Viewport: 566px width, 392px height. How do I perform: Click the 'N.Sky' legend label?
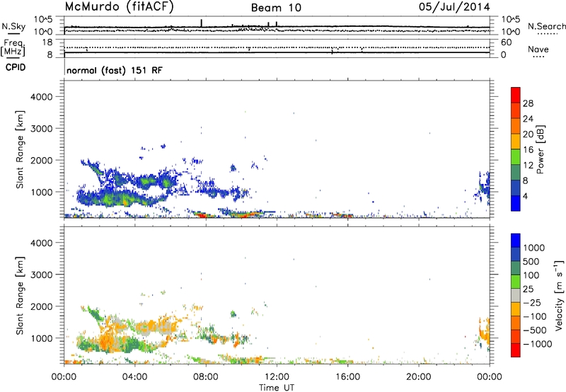coord(13,26)
